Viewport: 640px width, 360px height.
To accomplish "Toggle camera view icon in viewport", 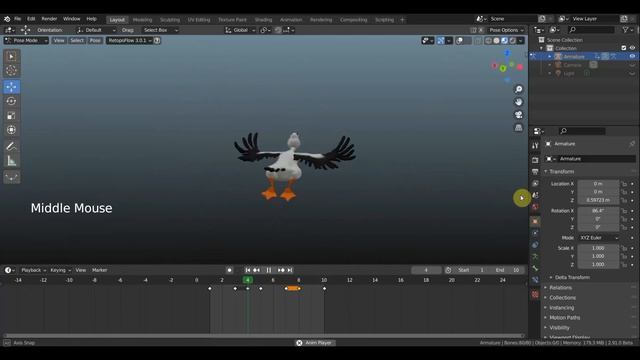I will [x=518, y=115].
